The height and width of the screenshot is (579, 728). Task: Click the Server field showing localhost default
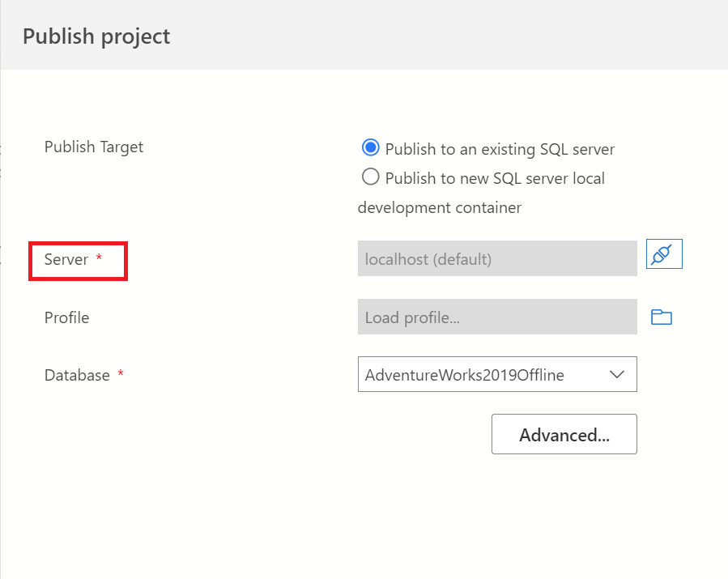point(497,257)
